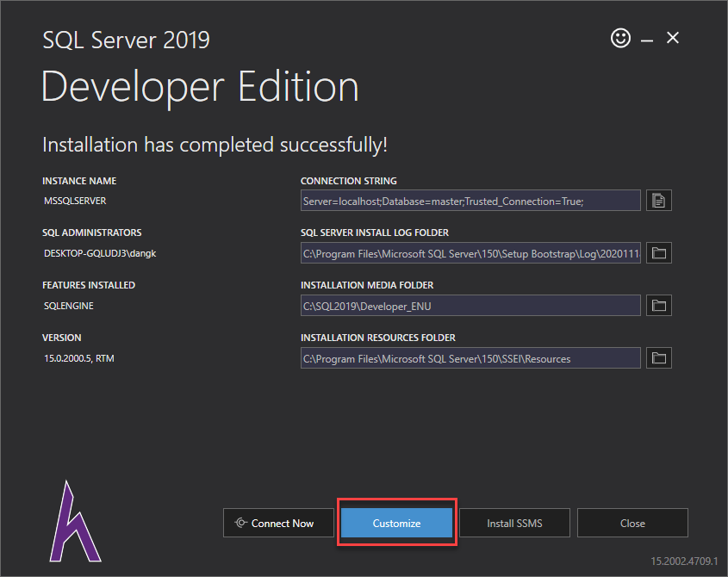Select the connection string text field
The height and width of the screenshot is (577, 728).
click(x=470, y=201)
